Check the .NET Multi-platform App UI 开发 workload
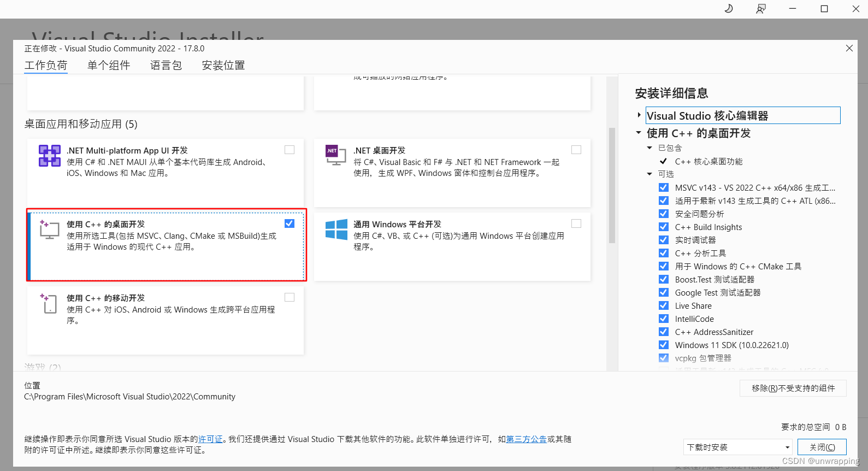 coord(290,150)
